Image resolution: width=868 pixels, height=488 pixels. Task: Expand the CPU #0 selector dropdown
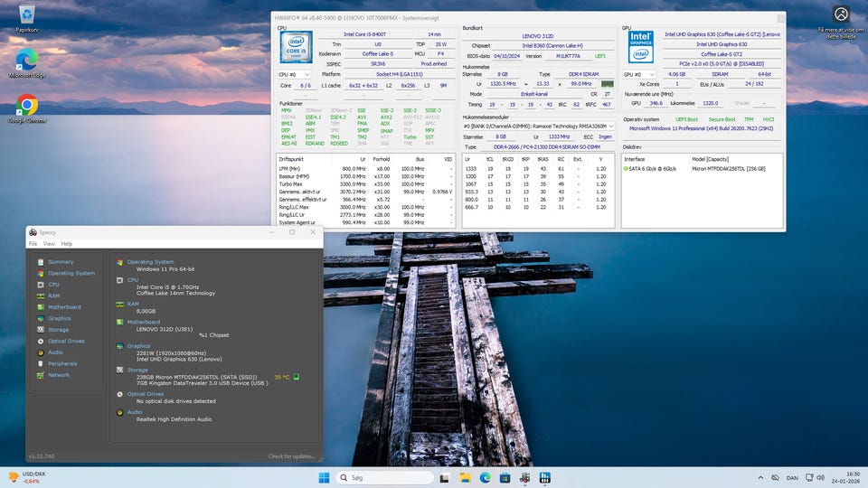[295, 74]
